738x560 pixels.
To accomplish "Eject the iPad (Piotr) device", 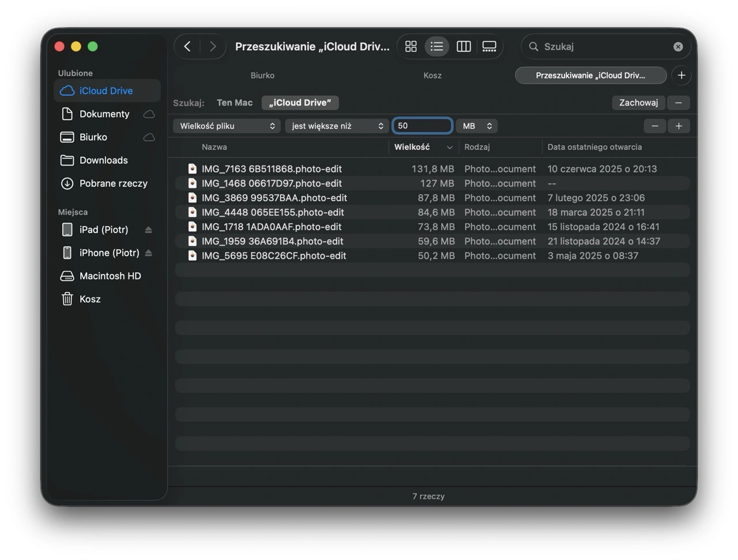I will tap(148, 230).
